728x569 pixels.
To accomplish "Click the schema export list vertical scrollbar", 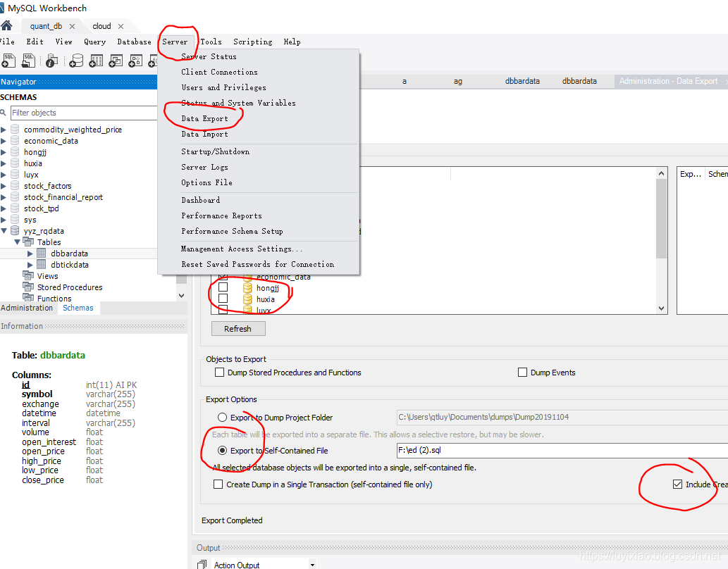I will point(662,218).
